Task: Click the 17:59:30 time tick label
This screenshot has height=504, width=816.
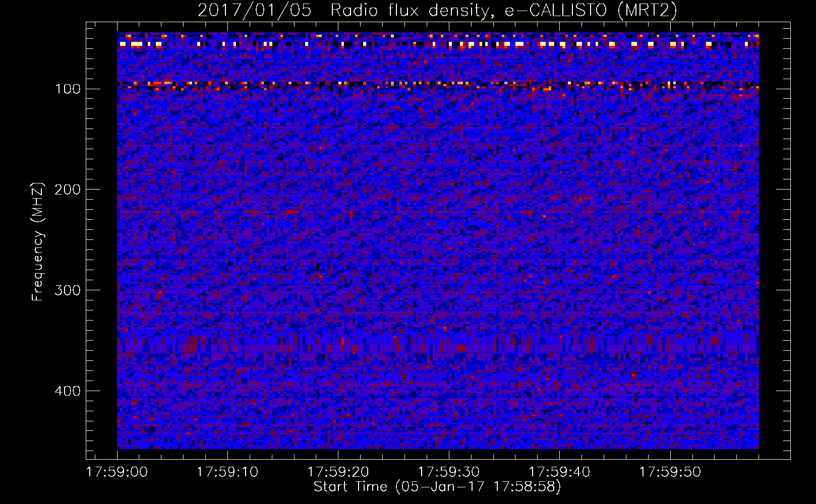Action: pos(449,472)
